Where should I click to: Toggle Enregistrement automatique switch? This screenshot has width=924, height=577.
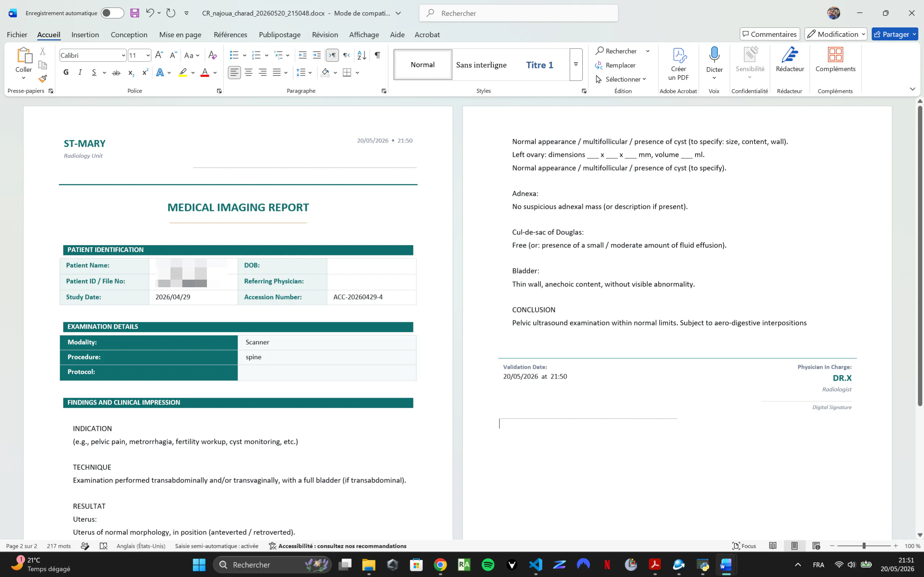point(112,13)
